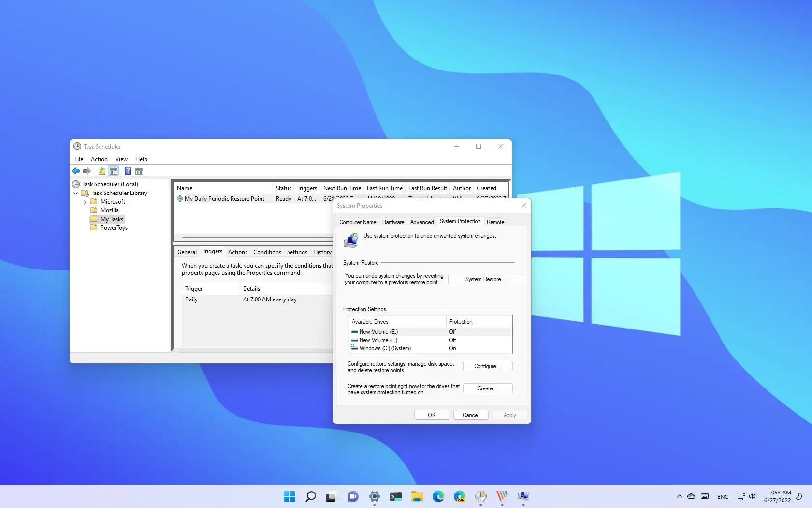This screenshot has height=508, width=812.
Task: Expand hidden icons in the system tray
Action: 679,496
